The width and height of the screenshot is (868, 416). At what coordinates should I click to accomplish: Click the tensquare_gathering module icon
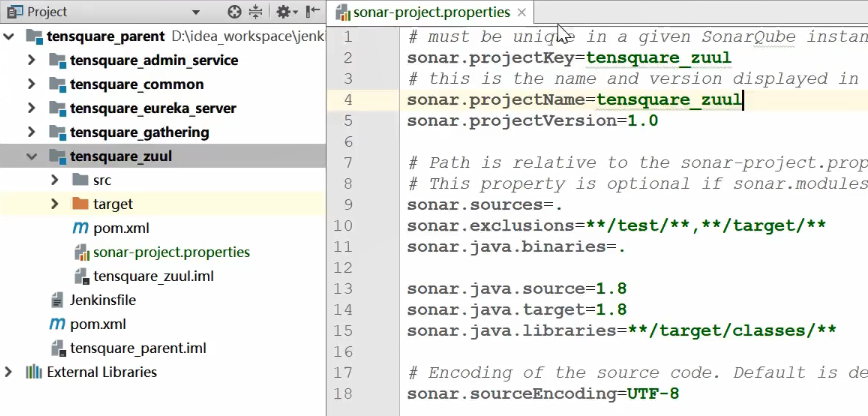58,132
